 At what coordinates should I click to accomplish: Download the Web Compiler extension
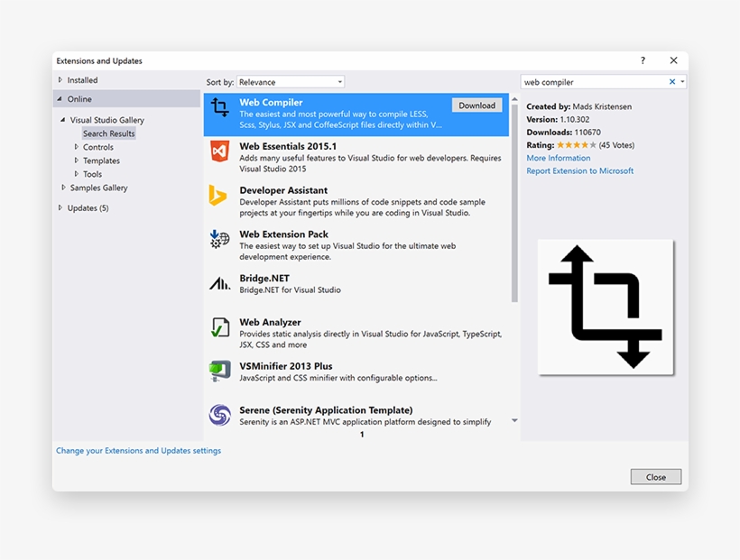[x=477, y=106]
